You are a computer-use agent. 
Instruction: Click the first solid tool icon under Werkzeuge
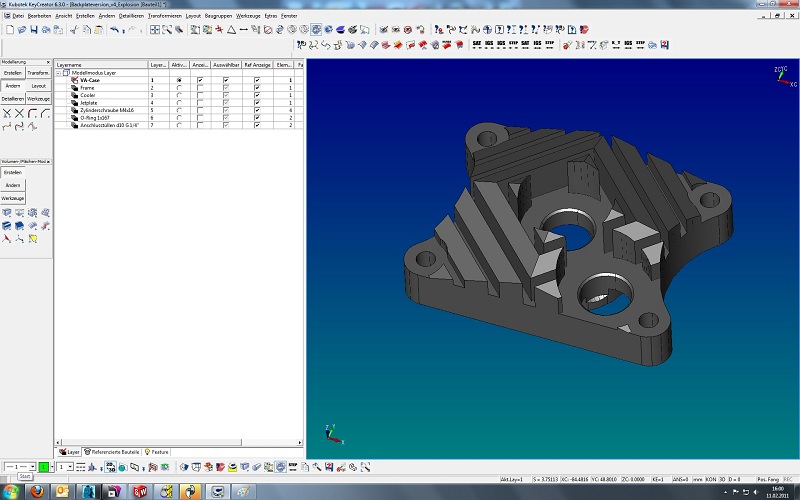pos(7,213)
